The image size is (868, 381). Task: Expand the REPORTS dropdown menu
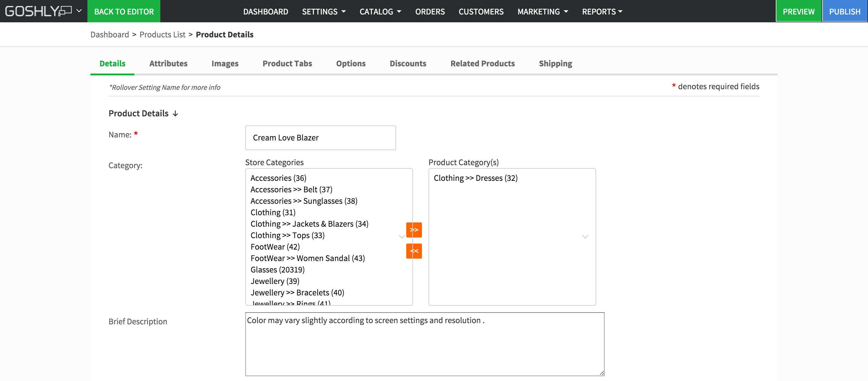(x=602, y=11)
